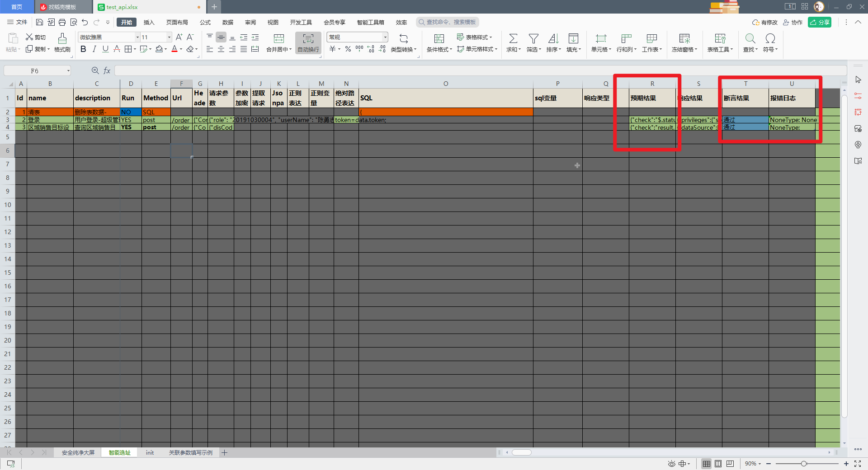The height and width of the screenshot is (470, 868).
Task: Switch to page layout view in status bar
Action: point(718,464)
